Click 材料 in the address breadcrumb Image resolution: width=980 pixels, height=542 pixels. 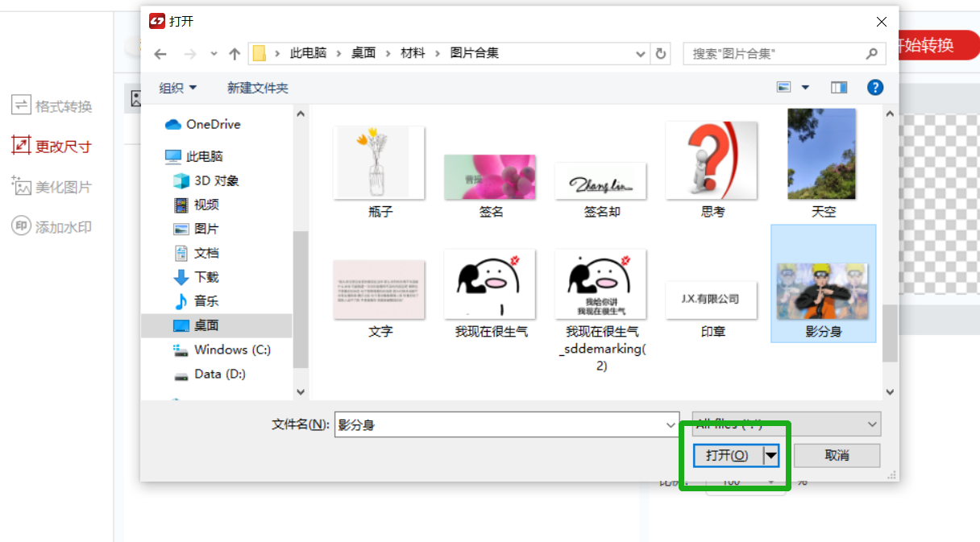413,53
